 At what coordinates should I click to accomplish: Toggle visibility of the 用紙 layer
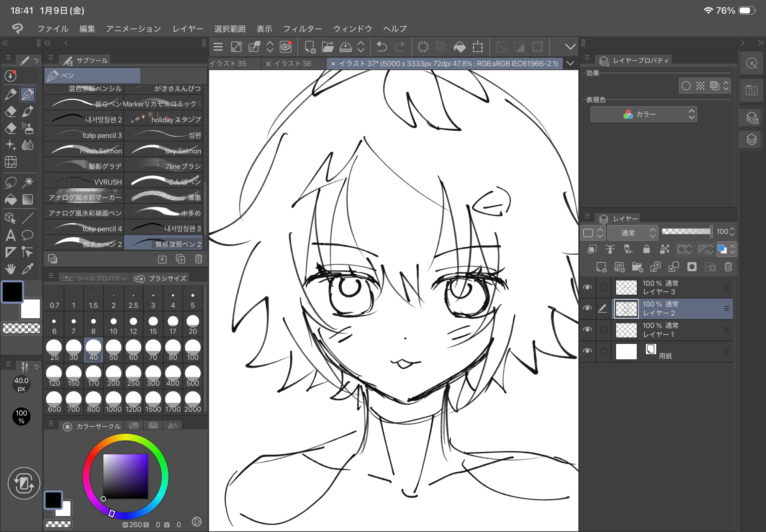tap(587, 351)
